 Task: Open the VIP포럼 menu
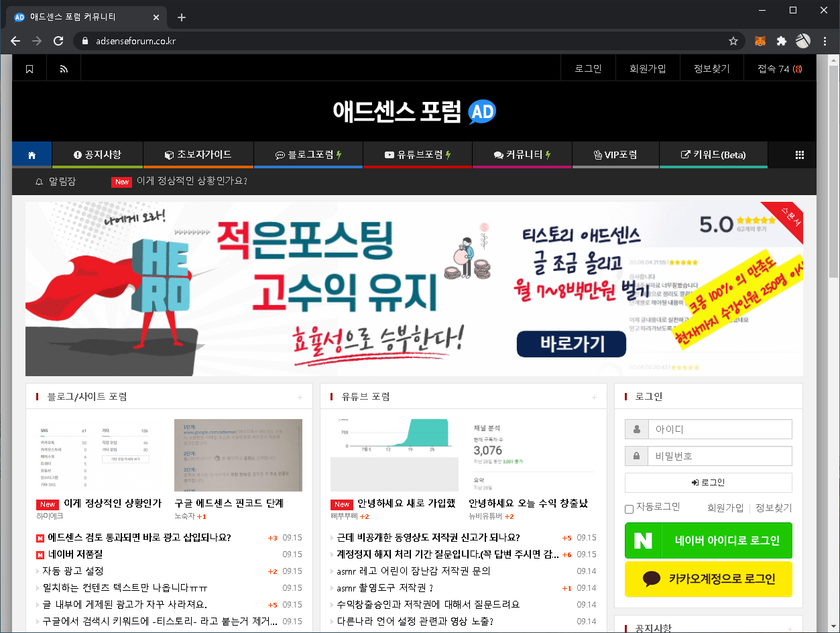(615, 155)
